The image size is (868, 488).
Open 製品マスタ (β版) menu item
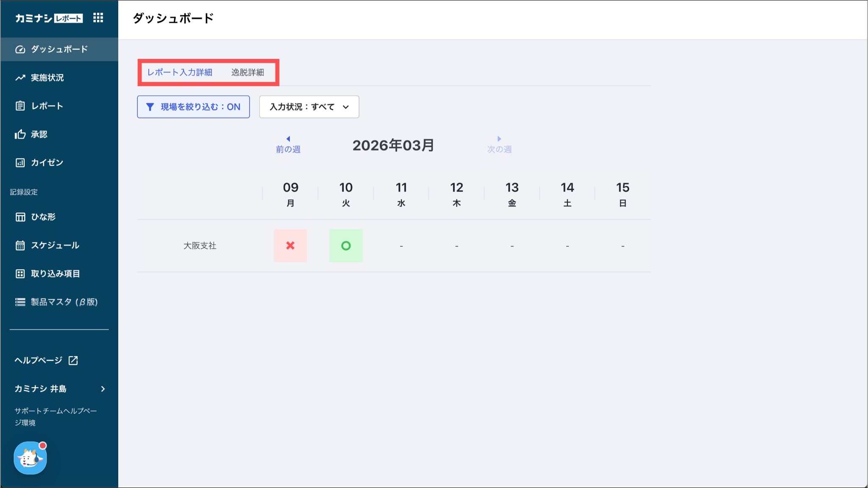[64, 302]
